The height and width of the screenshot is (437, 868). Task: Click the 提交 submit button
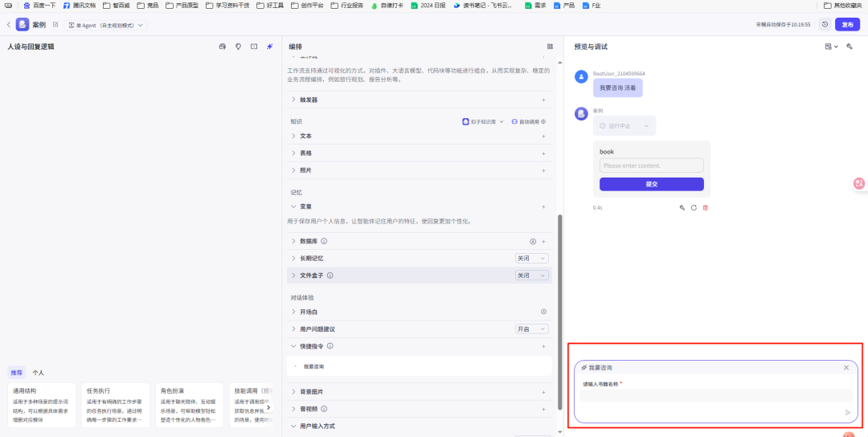coord(651,184)
